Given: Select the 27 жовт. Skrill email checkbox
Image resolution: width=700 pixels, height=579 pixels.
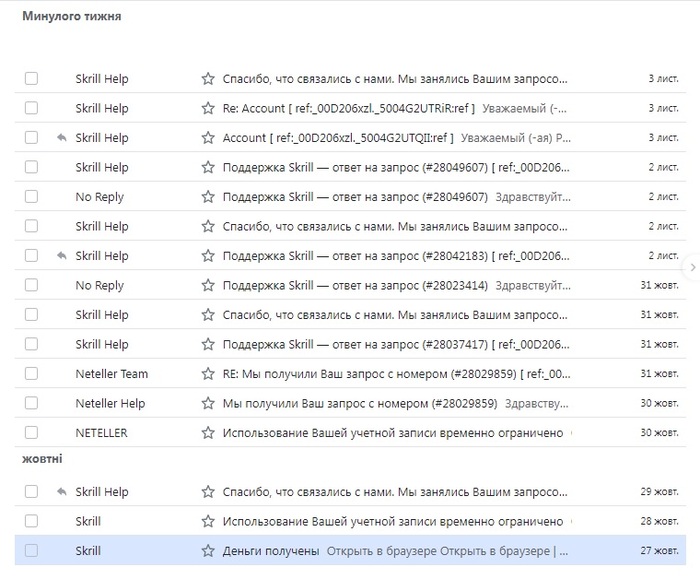Looking at the screenshot, I should click(31, 551).
